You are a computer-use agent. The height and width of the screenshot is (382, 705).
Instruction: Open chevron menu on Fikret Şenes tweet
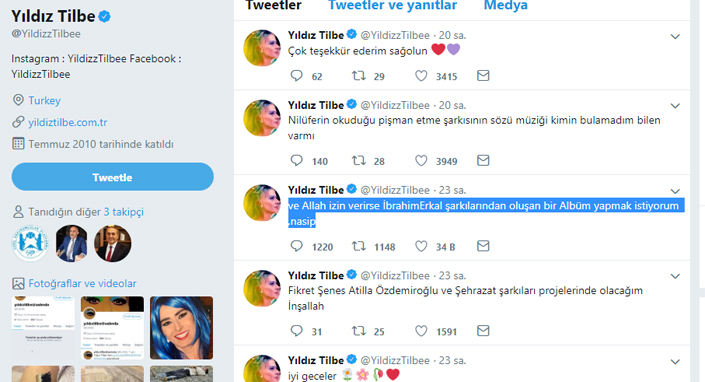coord(675,276)
